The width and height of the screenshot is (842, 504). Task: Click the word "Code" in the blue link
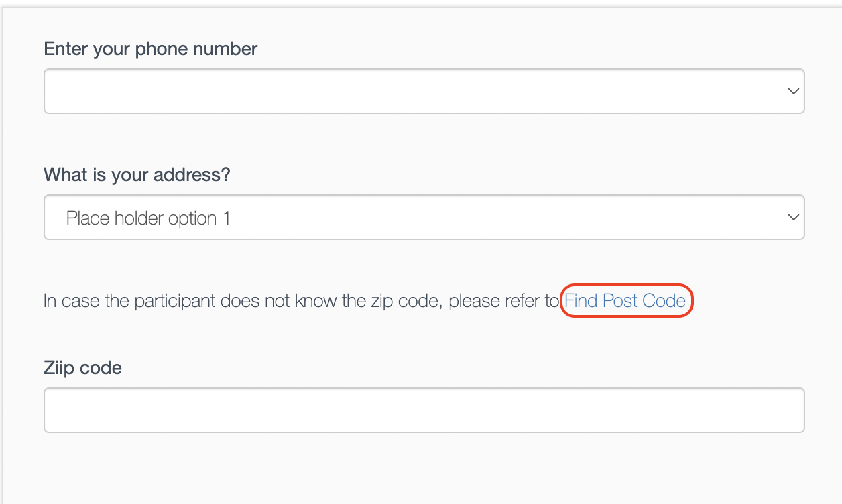pyautogui.click(x=664, y=300)
